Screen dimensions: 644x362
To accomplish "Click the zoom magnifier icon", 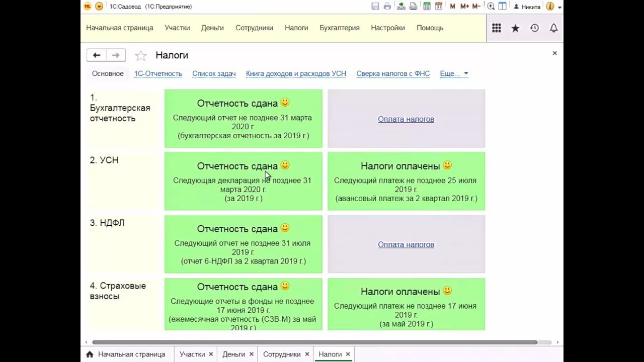I will pyautogui.click(x=491, y=7).
